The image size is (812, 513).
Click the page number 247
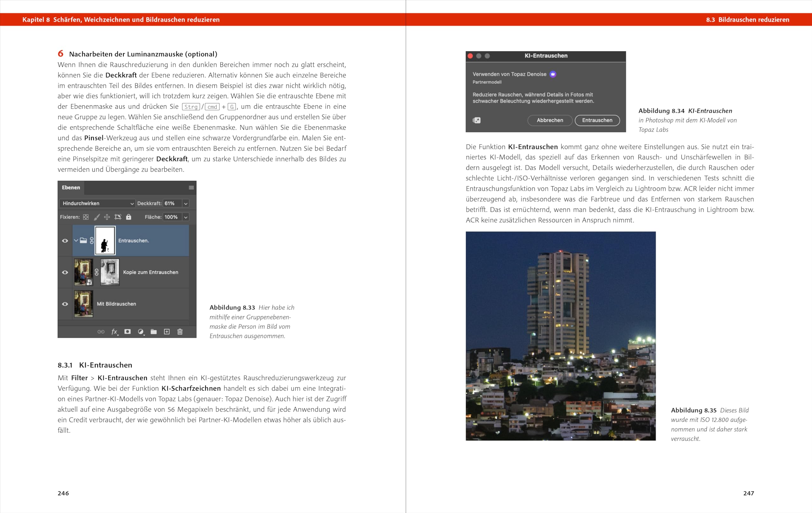(x=749, y=493)
